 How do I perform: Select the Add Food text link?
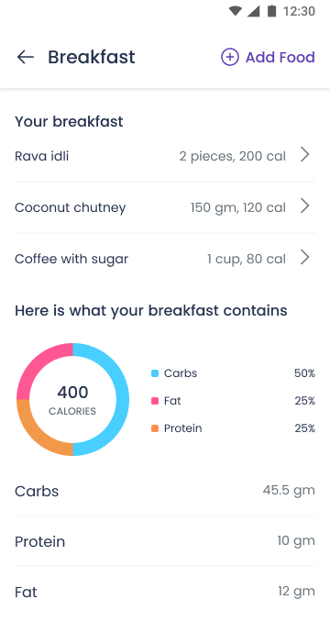tap(280, 57)
